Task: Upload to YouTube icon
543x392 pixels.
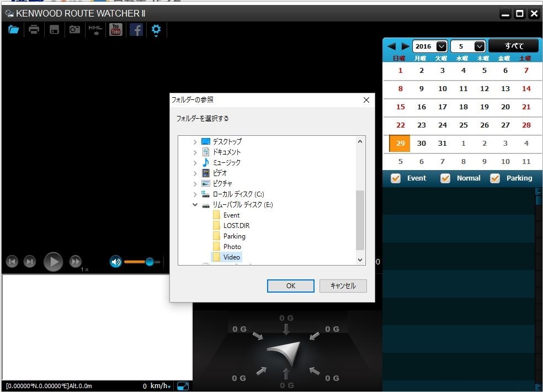Action: coord(116,30)
